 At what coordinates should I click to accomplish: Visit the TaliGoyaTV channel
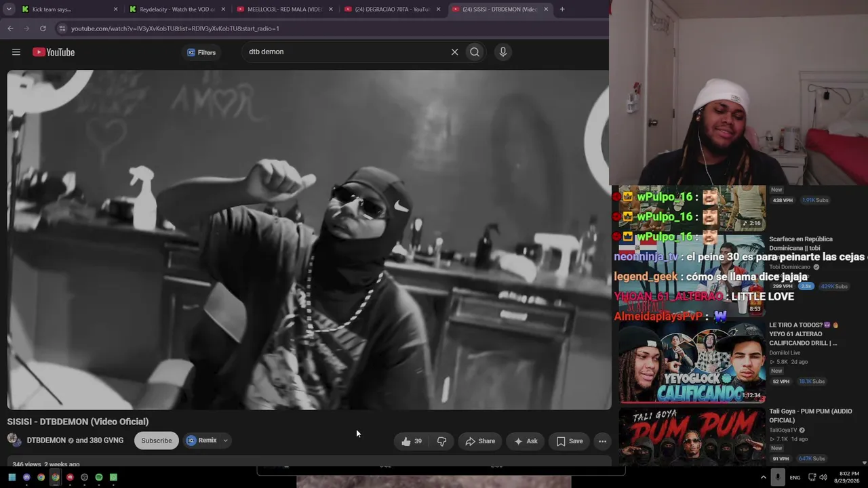pos(783,430)
